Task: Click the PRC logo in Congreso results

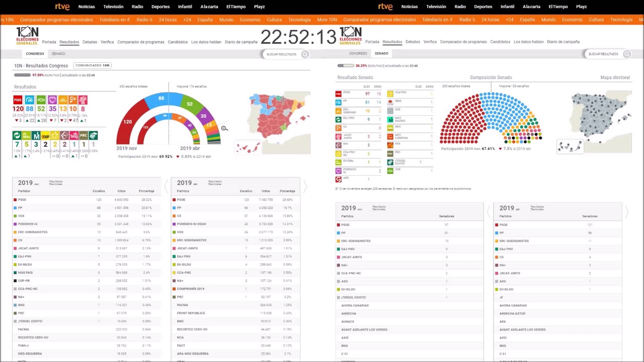Action: click(x=84, y=135)
